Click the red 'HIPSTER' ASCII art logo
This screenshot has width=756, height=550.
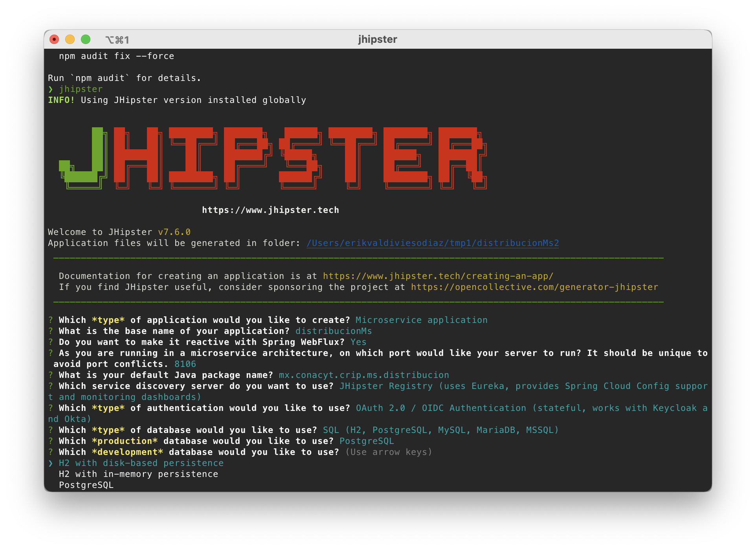coord(300,158)
